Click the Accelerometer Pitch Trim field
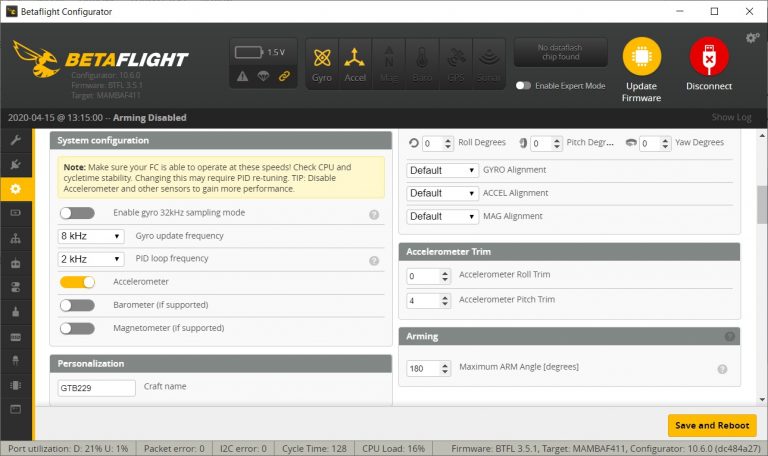The width and height of the screenshot is (768, 456). 429,301
